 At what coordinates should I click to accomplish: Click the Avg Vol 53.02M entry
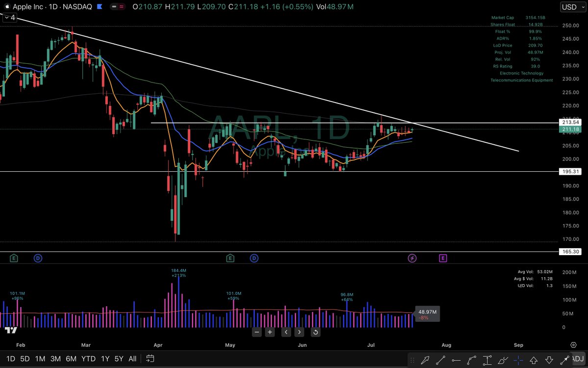click(x=534, y=271)
